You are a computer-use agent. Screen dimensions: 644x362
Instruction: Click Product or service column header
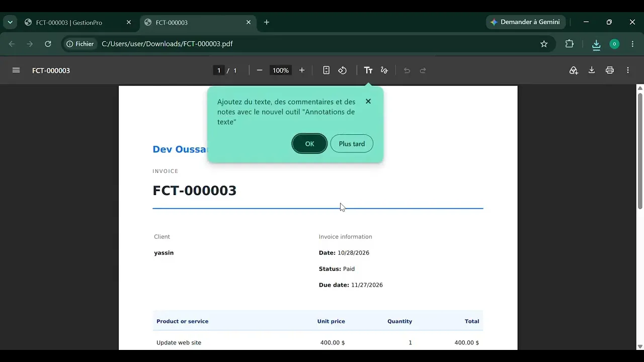[182, 321]
